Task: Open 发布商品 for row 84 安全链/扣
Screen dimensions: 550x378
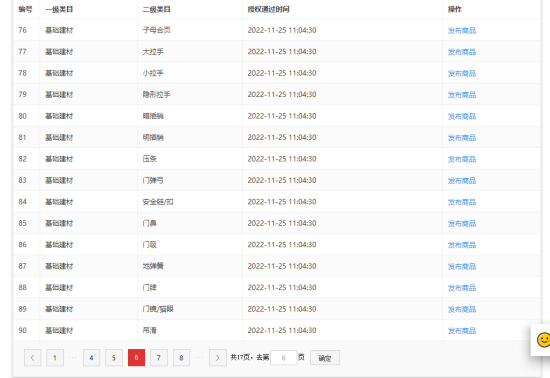Action: point(462,202)
